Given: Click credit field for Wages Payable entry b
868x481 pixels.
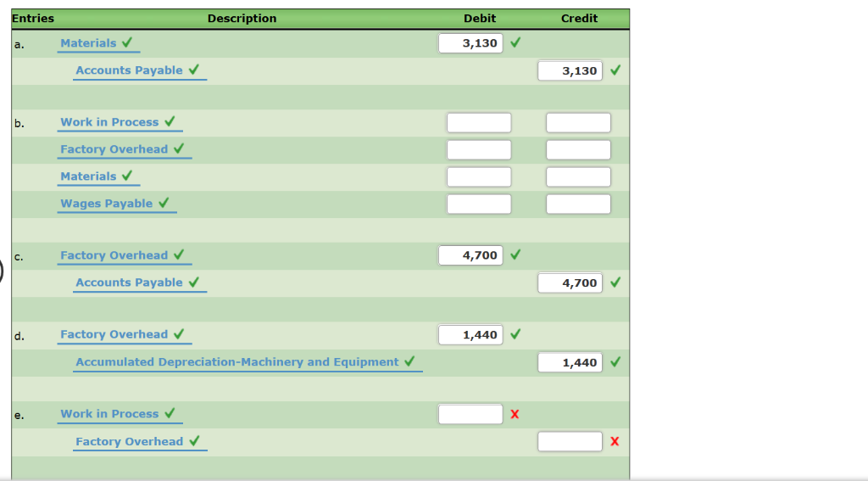Looking at the screenshot, I should tap(578, 204).
